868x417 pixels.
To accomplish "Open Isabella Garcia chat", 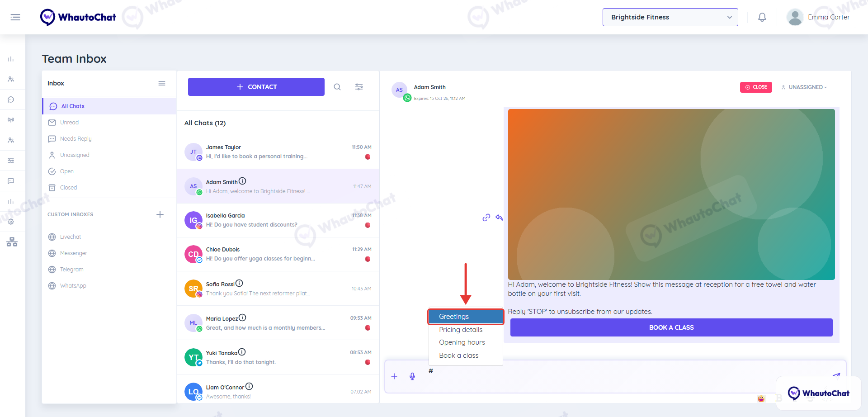I will tap(278, 220).
